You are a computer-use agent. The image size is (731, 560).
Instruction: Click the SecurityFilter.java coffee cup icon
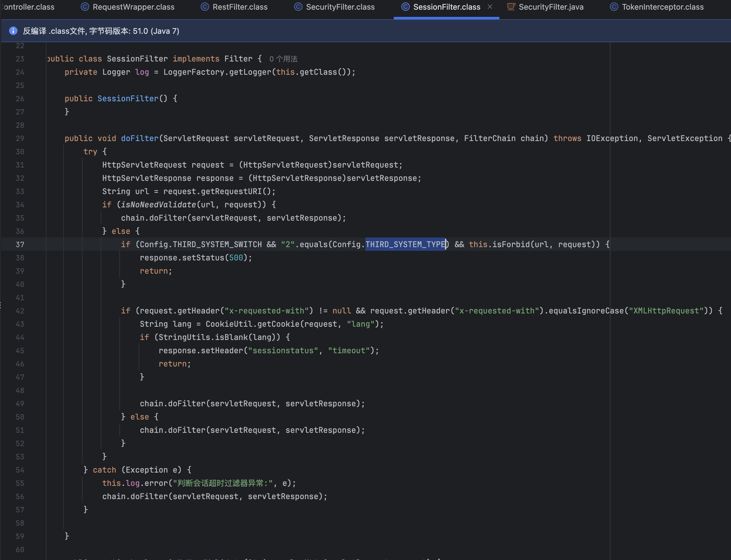(x=511, y=7)
